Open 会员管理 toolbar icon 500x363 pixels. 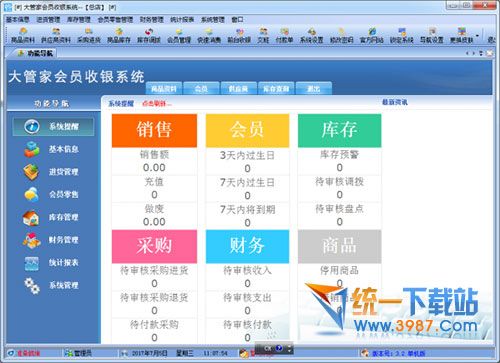pyautogui.click(x=179, y=35)
